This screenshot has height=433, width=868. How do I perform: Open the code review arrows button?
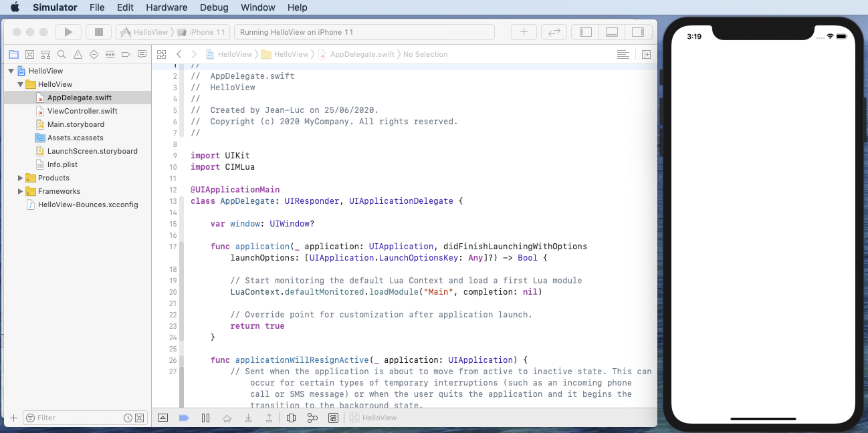click(554, 32)
